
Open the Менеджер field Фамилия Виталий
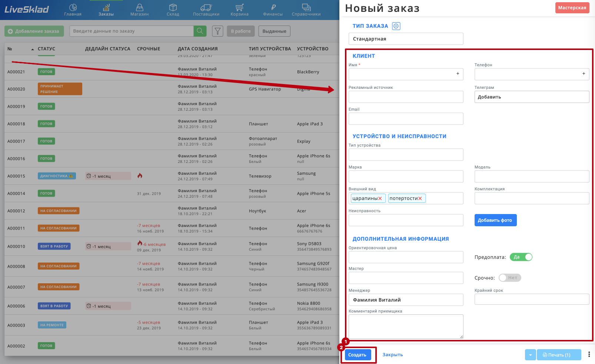tap(406, 300)
